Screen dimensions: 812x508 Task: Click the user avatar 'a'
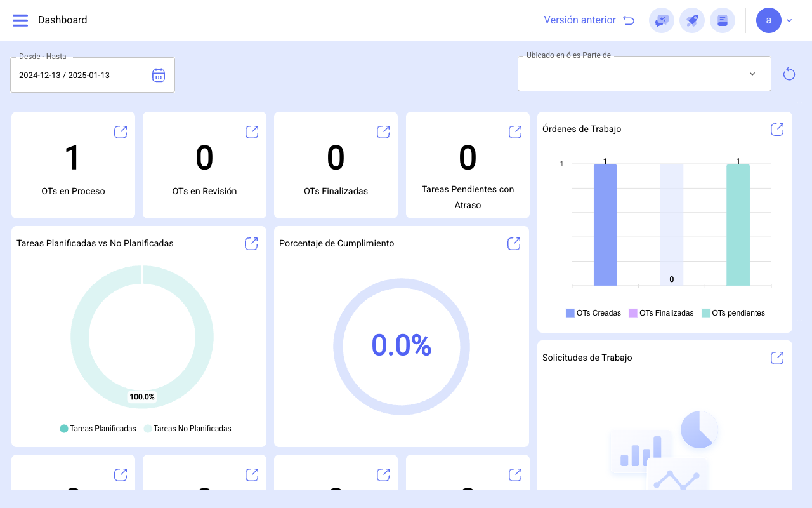point(769,20)
